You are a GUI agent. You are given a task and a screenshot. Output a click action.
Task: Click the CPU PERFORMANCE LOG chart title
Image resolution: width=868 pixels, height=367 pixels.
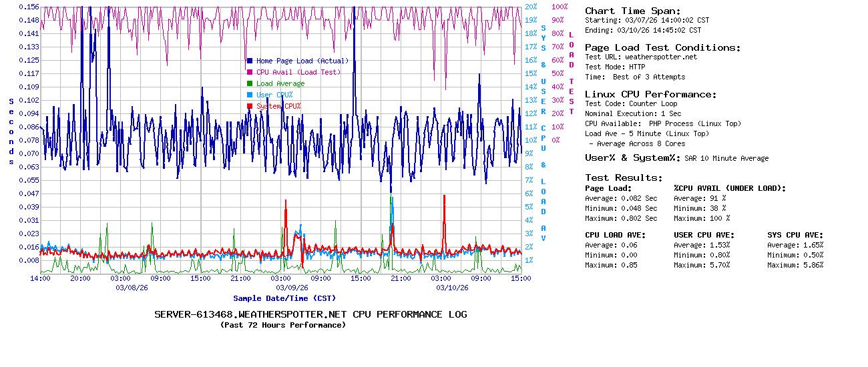[x=310, y=314]
